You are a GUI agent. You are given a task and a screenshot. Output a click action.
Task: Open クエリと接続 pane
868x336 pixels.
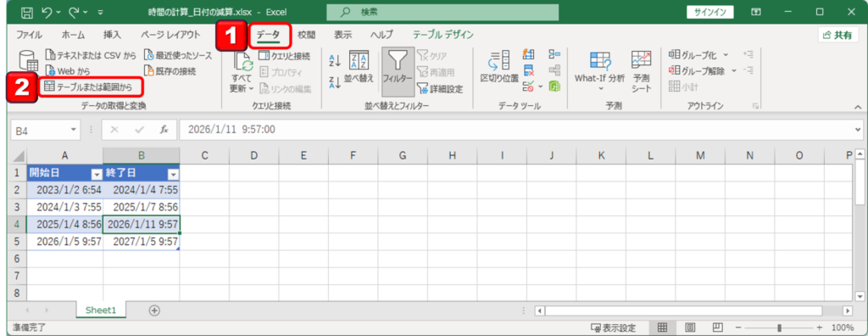(x=284, y=55)
